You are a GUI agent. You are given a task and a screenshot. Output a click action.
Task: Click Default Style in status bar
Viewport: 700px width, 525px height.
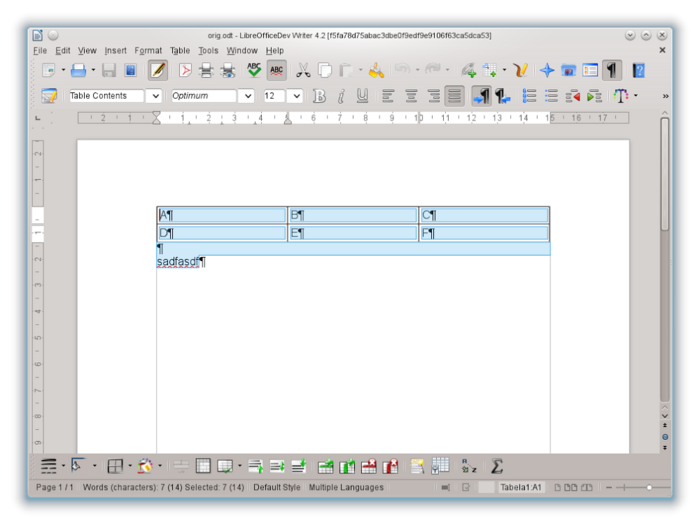click(277, 487)
